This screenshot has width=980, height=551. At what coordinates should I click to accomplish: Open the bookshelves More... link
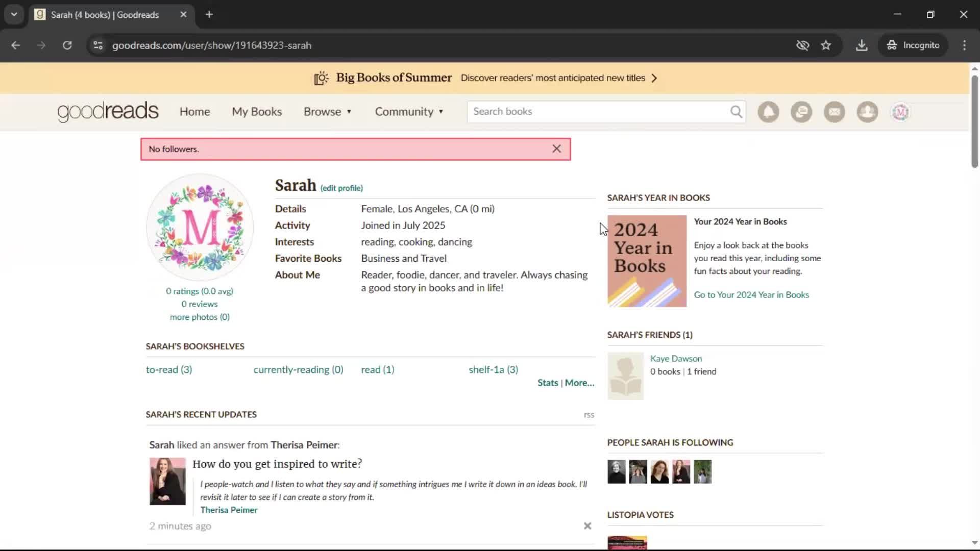579,383
